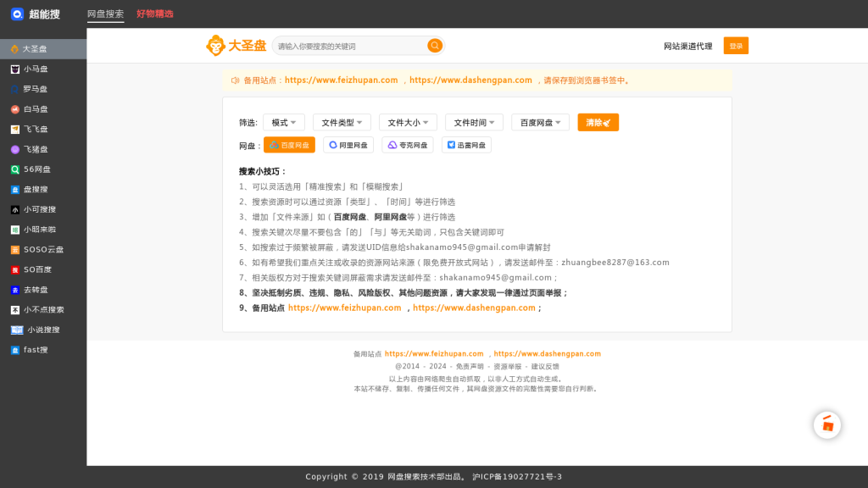868x488 pixels.
Task: Open dashengpan.com link in yellow banner
Action: [x=470, y=80]
